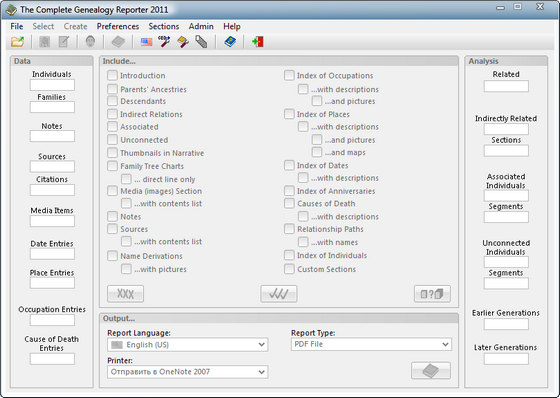Open the Admin menu
Screen dimensions: 560x398
coord(201,26)
